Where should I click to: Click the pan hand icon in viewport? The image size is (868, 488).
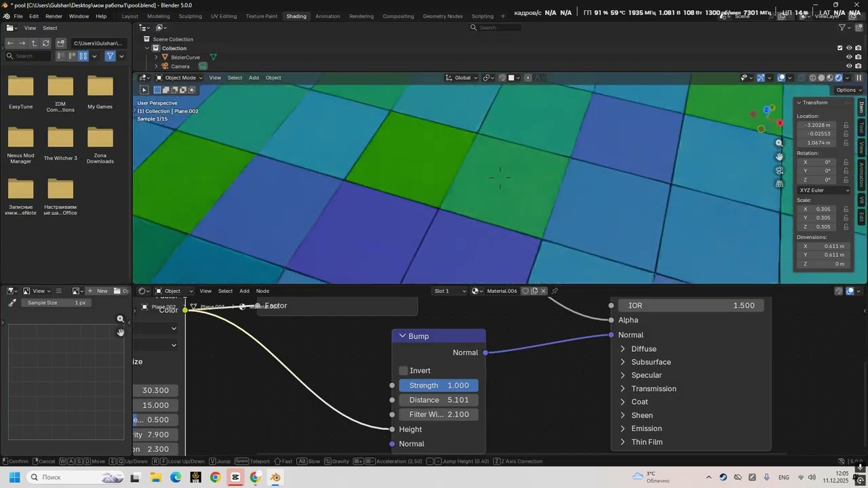click(x=779, y=157)
